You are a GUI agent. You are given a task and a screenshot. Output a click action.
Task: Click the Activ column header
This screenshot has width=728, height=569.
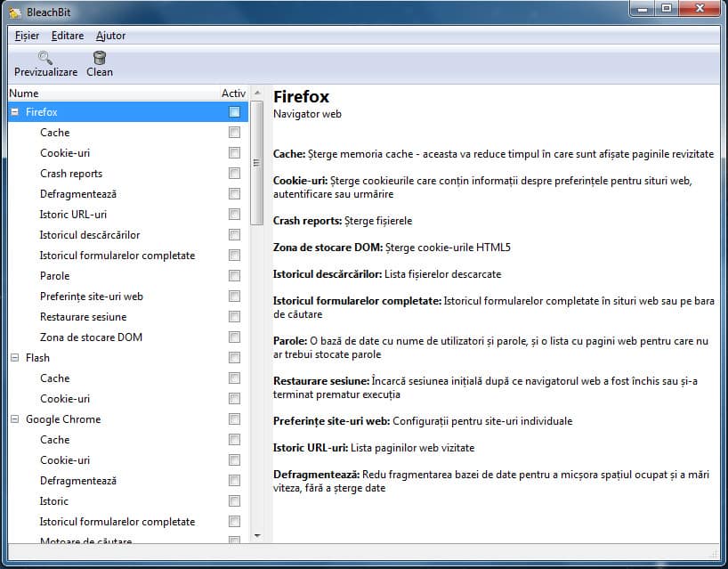click(x=233, y=93)
